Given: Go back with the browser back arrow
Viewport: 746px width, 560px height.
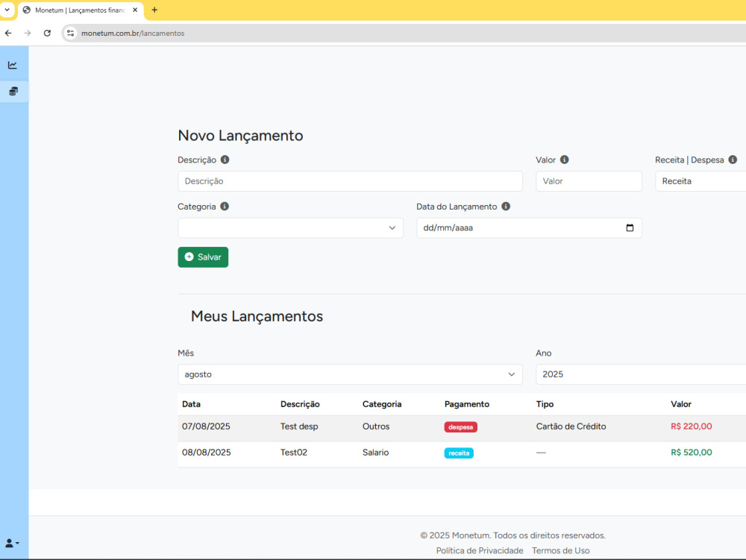Looking at the screenshot, I should [8, 34].
